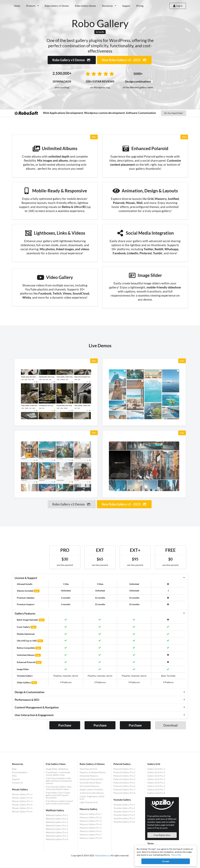Collapse the License & Support section
The image size is (200, 868).
[x=100, y=578]
